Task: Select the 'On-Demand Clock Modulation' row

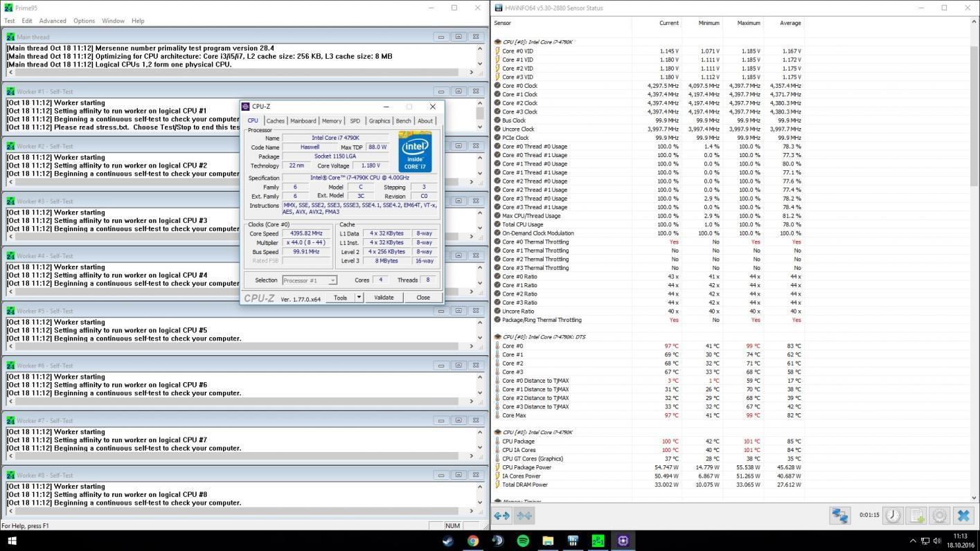Action: point(648,233)
